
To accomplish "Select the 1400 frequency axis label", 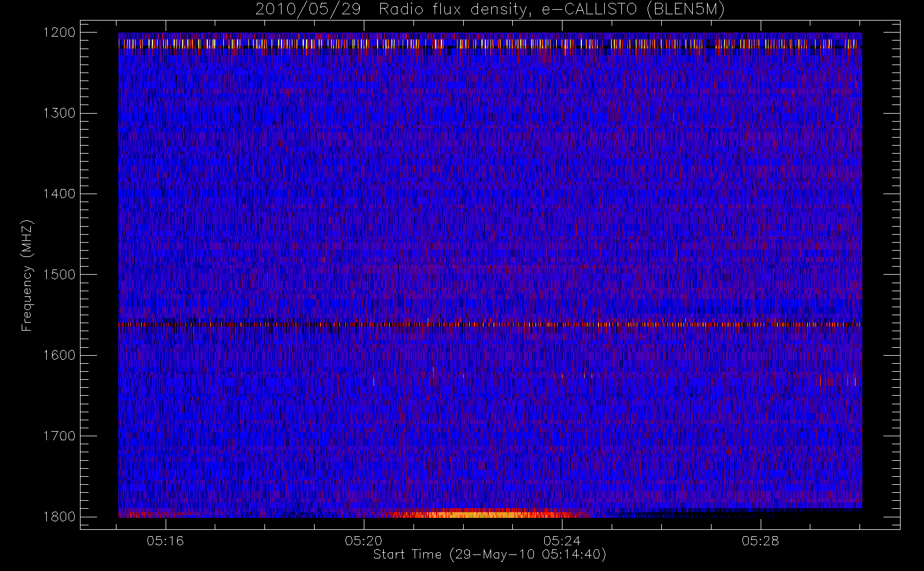I will point(59,194).
